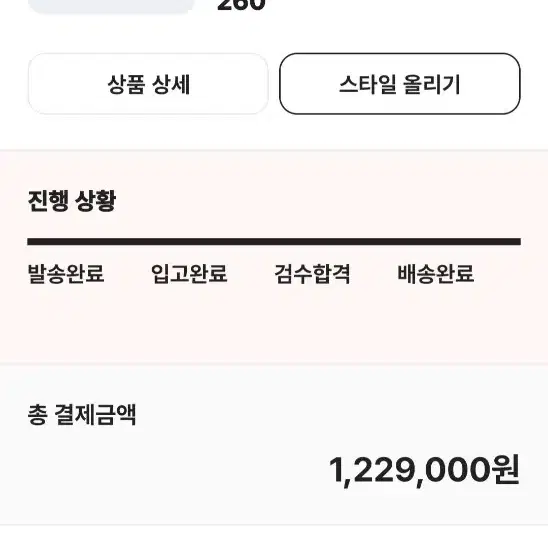
Task: Click progress bar segment above 검수합격
Action: coord(336,242)
